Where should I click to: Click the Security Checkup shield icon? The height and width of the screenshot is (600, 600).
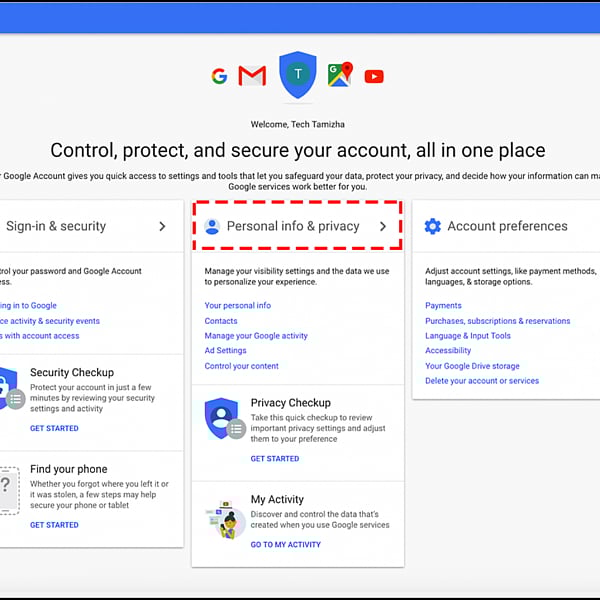(x=7, y=390)
